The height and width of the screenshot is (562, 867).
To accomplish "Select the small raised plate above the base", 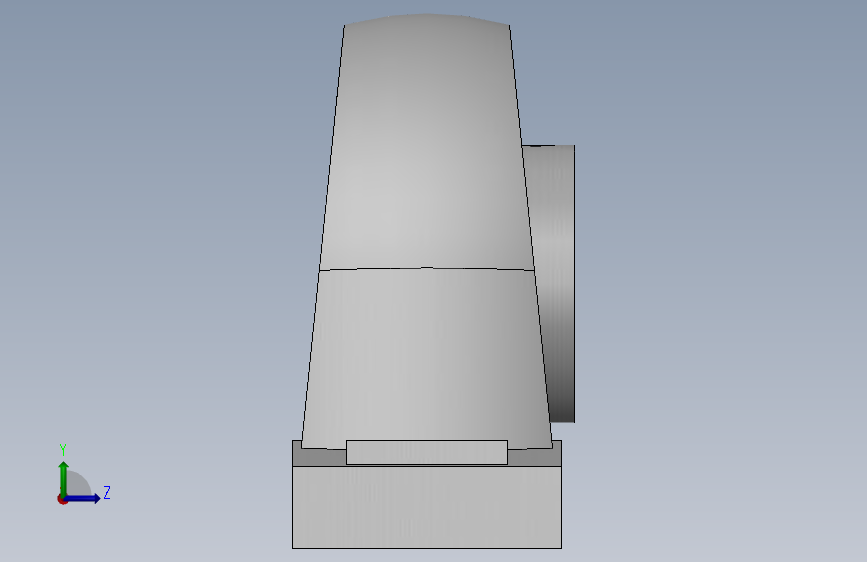I will tap(427, 452).
